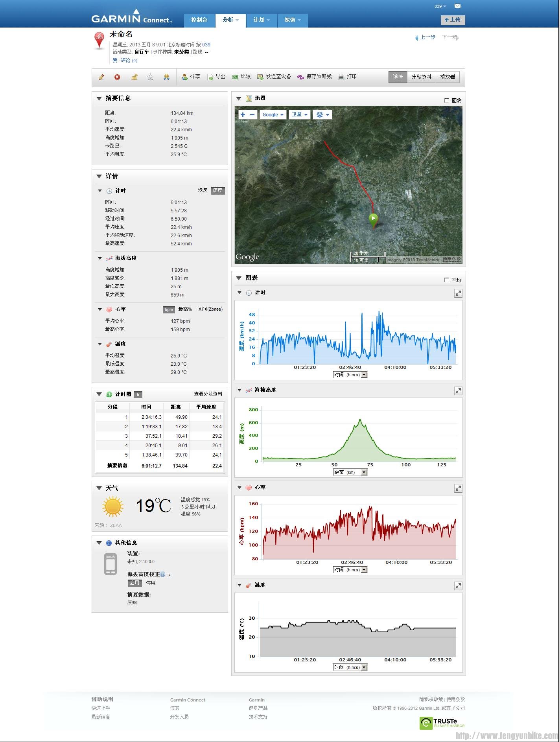The width and height of the screenshot is (560, 742).
Task: Disable altitude correction with 停用
Action: [151, 583]
